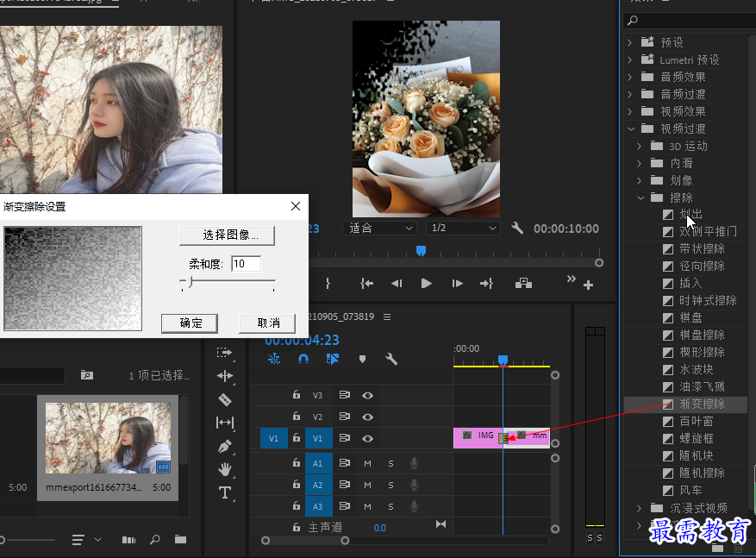This screenshot has height=558, width=756.
Task: Toggle V3 track visibility eye
Action: pyautogui.click(x=367, y=396)
